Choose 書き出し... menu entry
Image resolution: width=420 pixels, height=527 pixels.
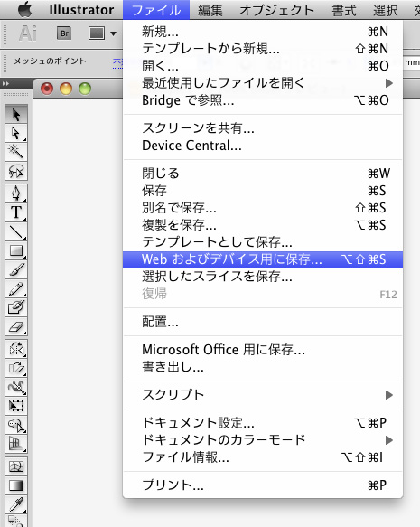click(263, 367)
